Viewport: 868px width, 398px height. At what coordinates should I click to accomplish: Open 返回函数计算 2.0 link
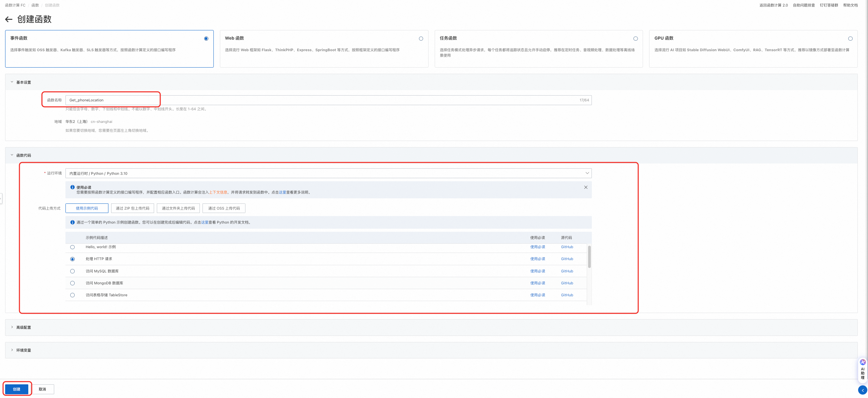pos(774,5)
